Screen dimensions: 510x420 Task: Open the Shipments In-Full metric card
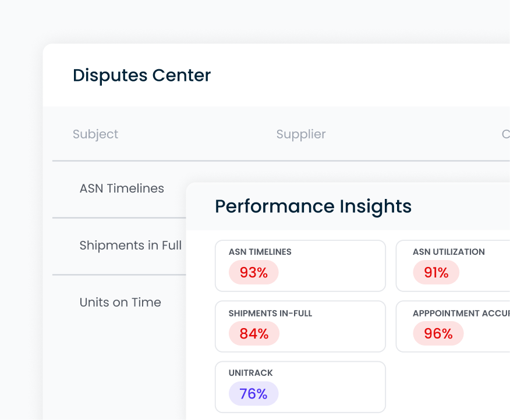coord(300,326)
